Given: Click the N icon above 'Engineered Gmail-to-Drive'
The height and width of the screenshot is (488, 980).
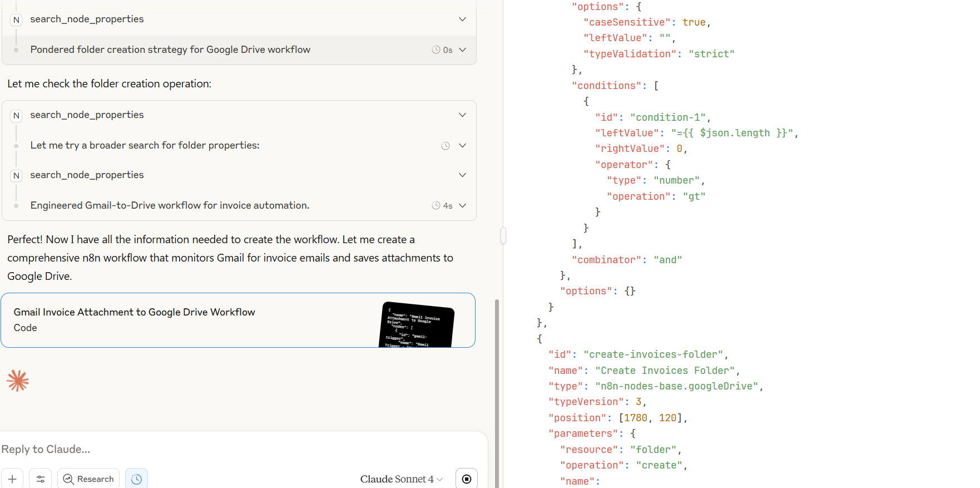Looking at the screenshot, I should pyautogui.click(x=16, y=175).
